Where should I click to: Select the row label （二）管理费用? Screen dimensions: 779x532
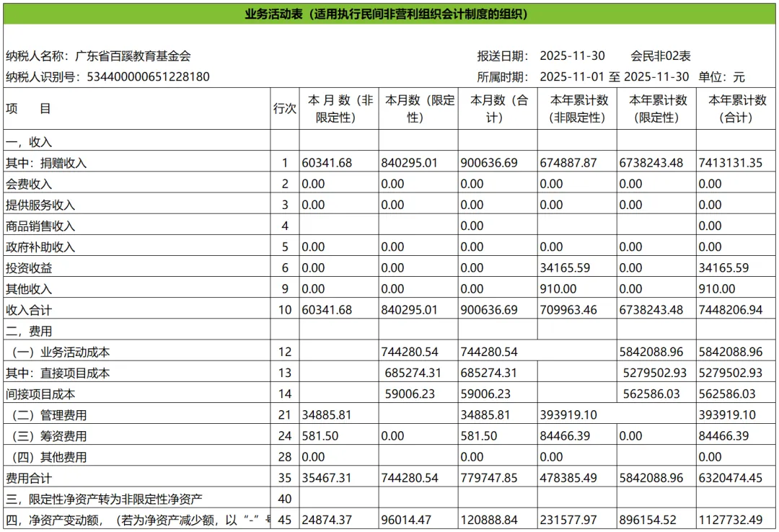[49, 415]
